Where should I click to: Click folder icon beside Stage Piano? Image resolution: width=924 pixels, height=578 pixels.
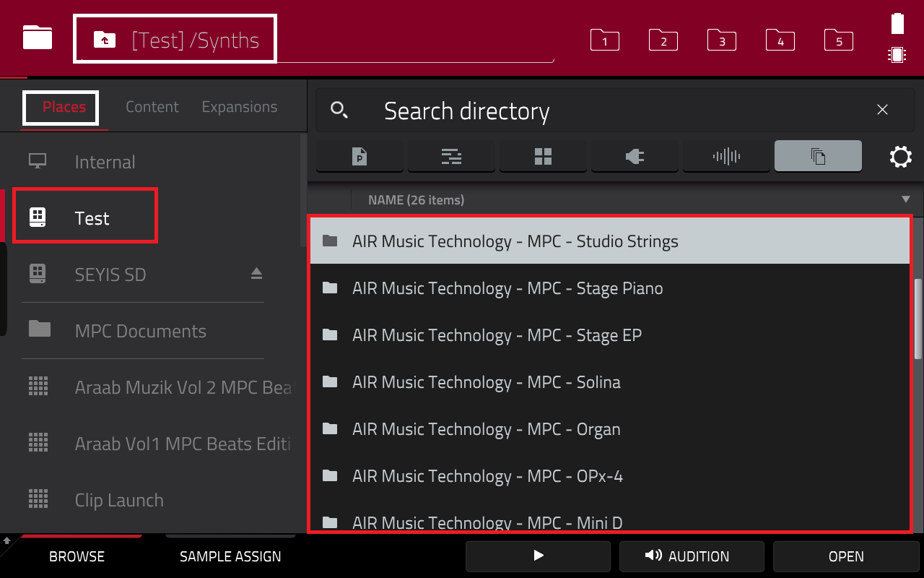click(x=330, y=288)
